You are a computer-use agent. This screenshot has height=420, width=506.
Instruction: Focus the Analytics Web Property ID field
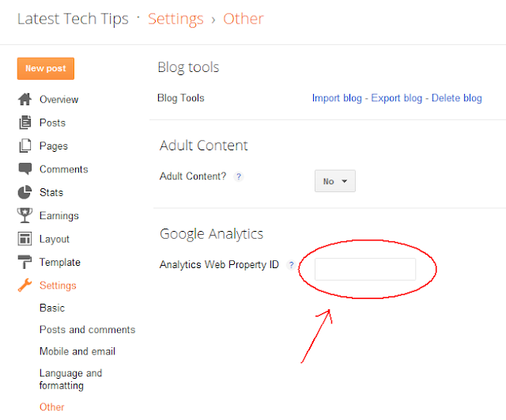tap(365, 269)
